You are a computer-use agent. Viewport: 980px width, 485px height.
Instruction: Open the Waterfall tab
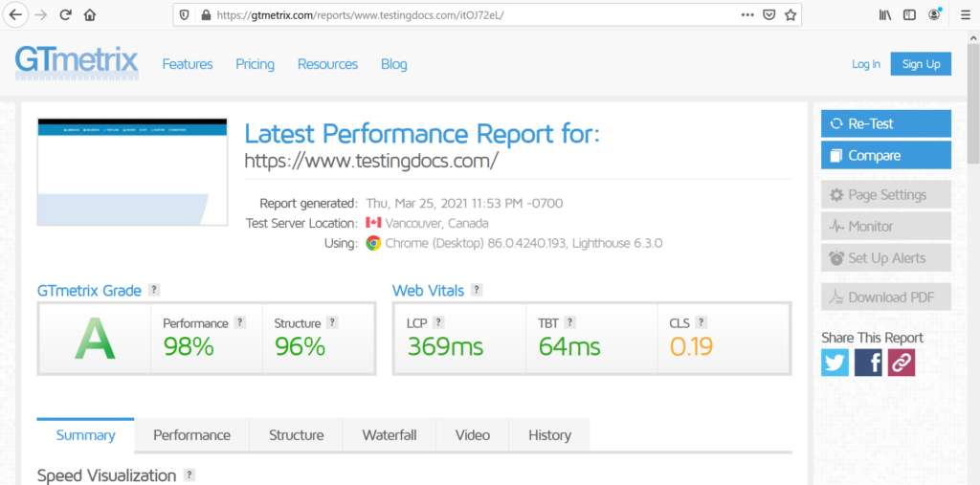[390, 435]
